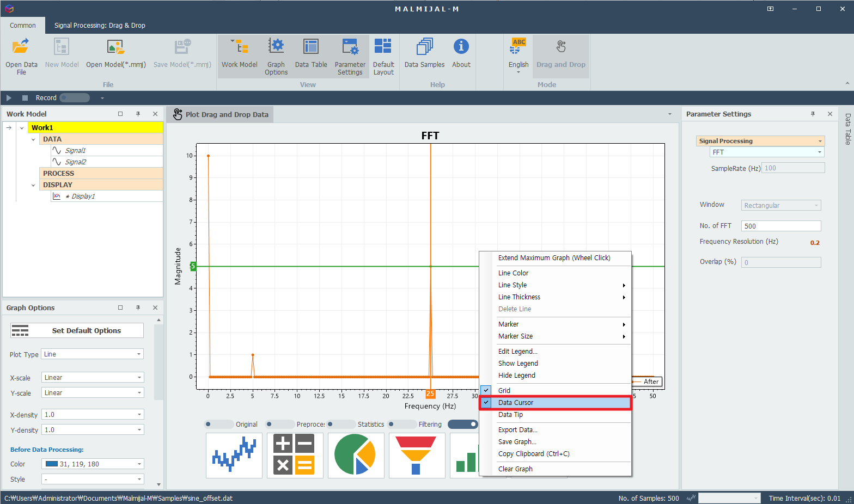Image resolution: width=854 pixels, height=504 pixels.
Task: Toggle the Record switch
Action: tap(75, 98)
